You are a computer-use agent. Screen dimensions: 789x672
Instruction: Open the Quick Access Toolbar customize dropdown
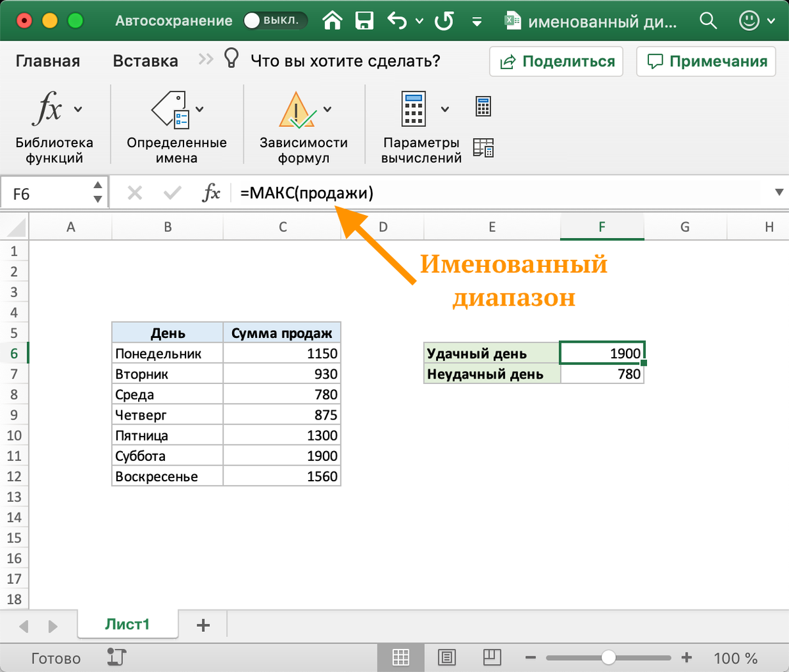477,22
